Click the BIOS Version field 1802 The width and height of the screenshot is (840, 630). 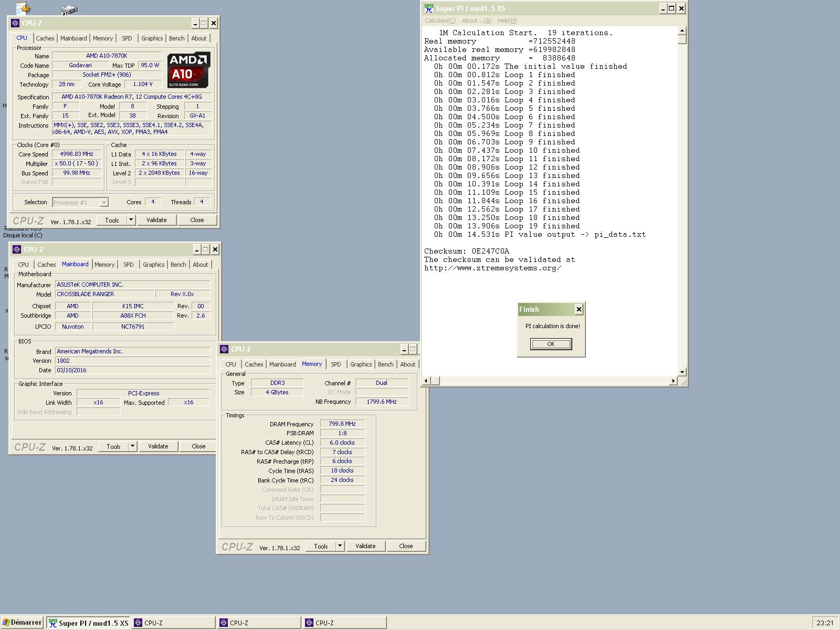click(133, 361)
